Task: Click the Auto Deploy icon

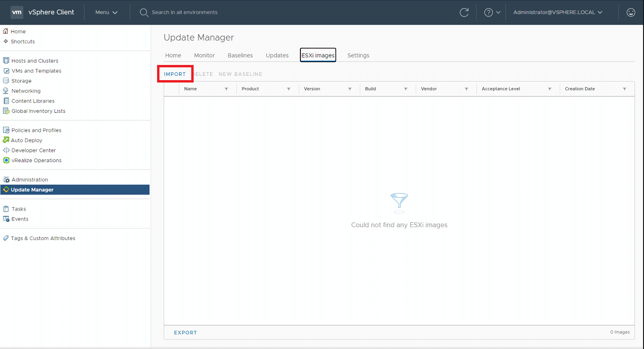Action: [6, 140]
